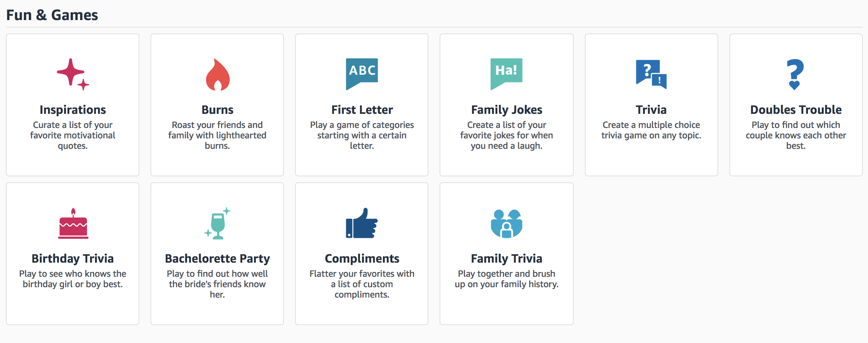Open the Trivia title link
This screenshot has height=343, width=868.
651,110
